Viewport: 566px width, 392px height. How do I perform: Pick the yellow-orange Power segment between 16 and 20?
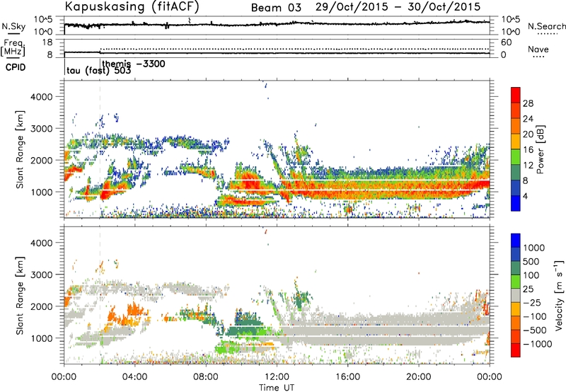516,141
